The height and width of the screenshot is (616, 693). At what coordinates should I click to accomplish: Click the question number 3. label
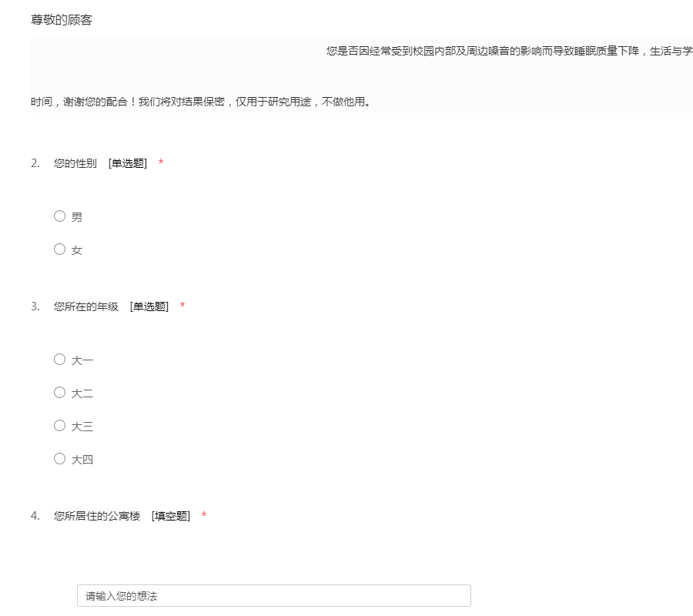coord(35,306)
